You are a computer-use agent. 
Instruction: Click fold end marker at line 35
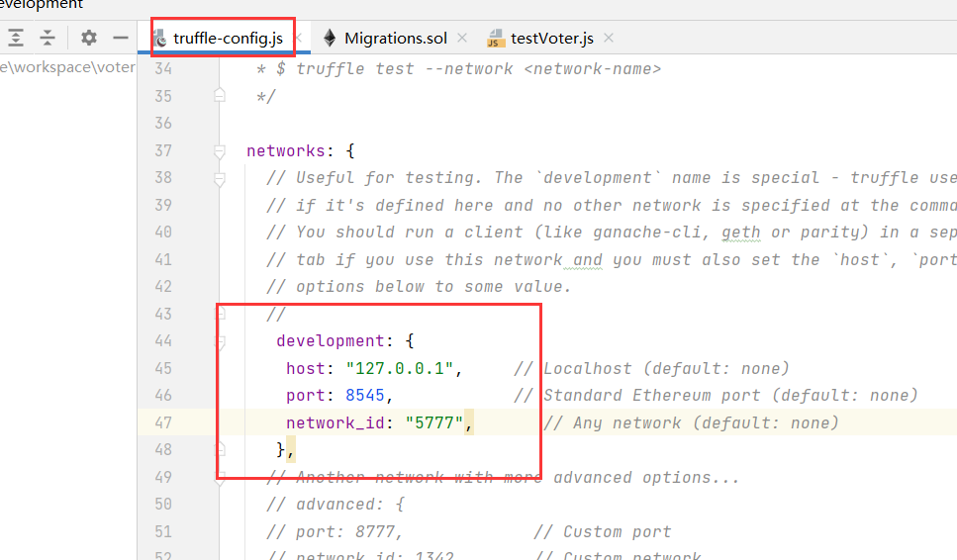pyautogui.click(x=220, y=95)
